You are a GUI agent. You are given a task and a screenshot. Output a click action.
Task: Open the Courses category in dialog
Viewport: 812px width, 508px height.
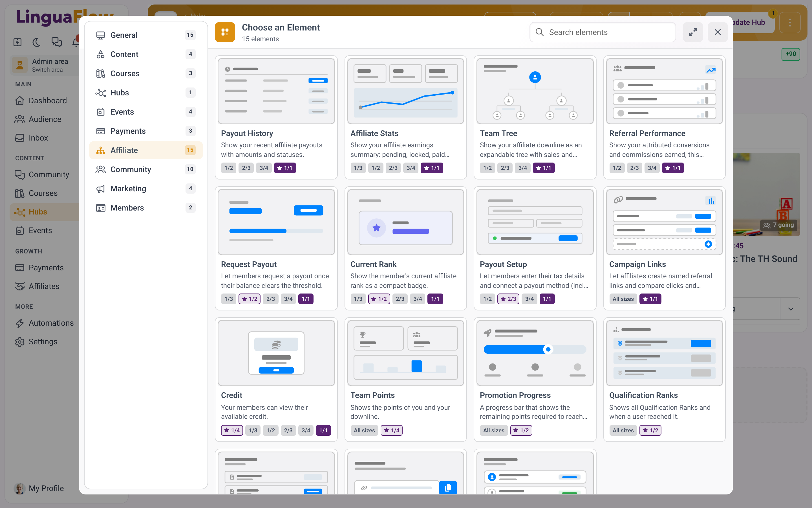(x=145, y=73)
